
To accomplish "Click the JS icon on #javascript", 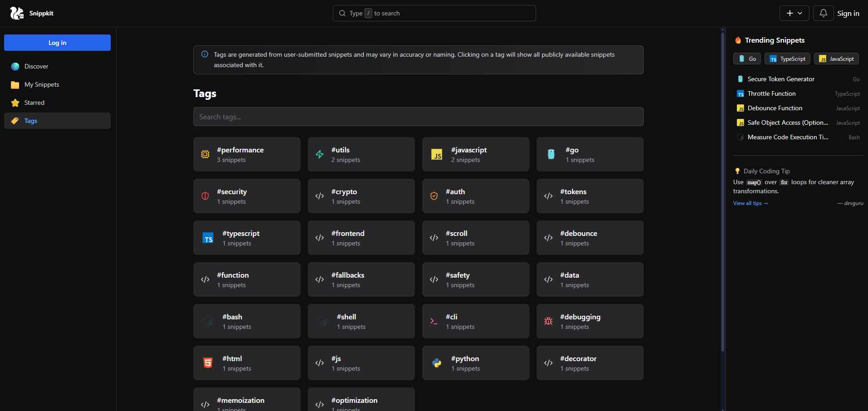I will pos(437,154).
